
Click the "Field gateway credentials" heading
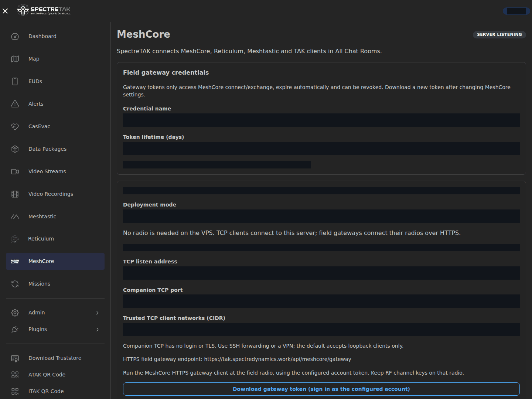[x=166, y=72]
